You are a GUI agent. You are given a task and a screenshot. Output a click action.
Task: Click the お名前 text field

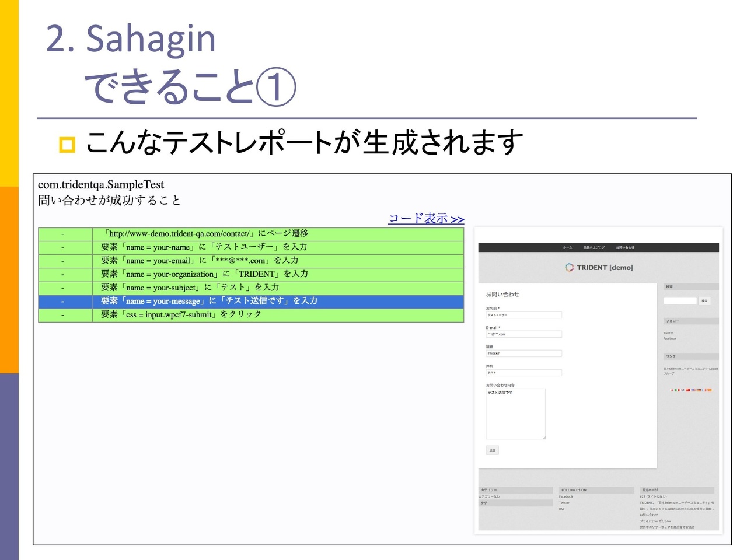tap(523, 315)
